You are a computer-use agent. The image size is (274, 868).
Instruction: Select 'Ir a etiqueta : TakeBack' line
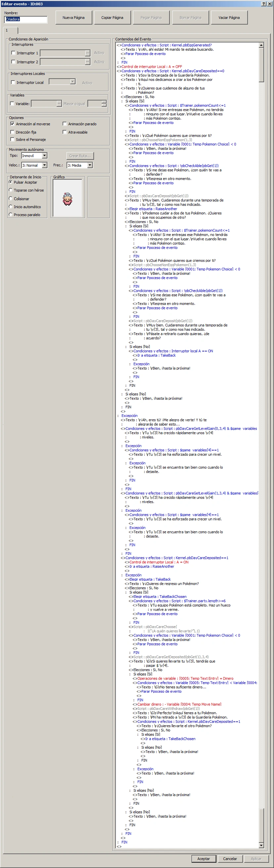[x=154, y=355]
